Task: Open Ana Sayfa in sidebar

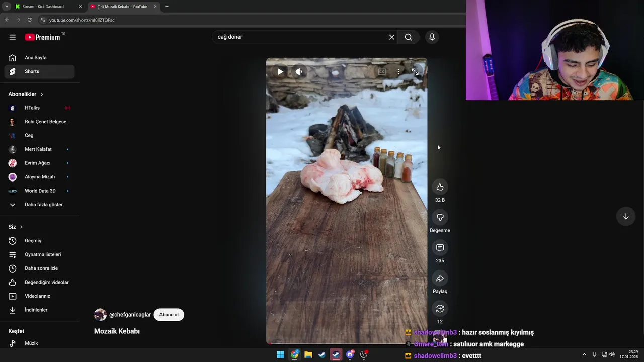Action: point(39,58)
